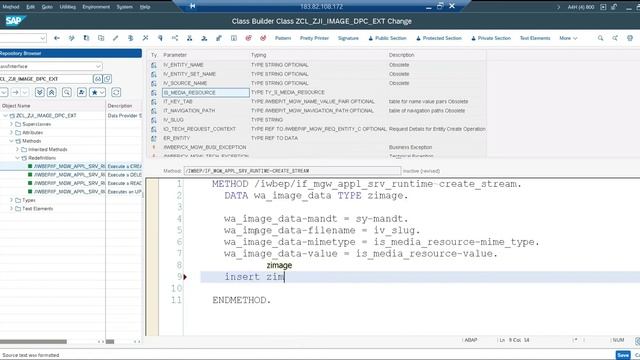The height and width of the screenshot is (360, 640).
Task: Collapse the Methods node
Action: click(x=11, y=141)
